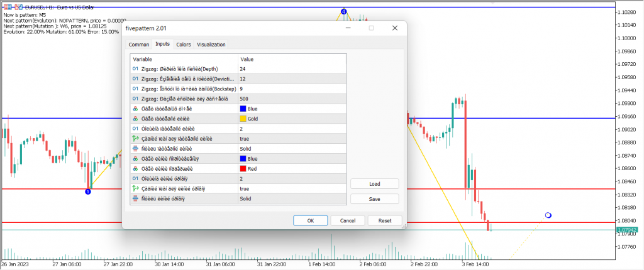Click the green arrow icon on the upper true row
Image resolution: width=644 pixels, height=270 pixels.
135,138
